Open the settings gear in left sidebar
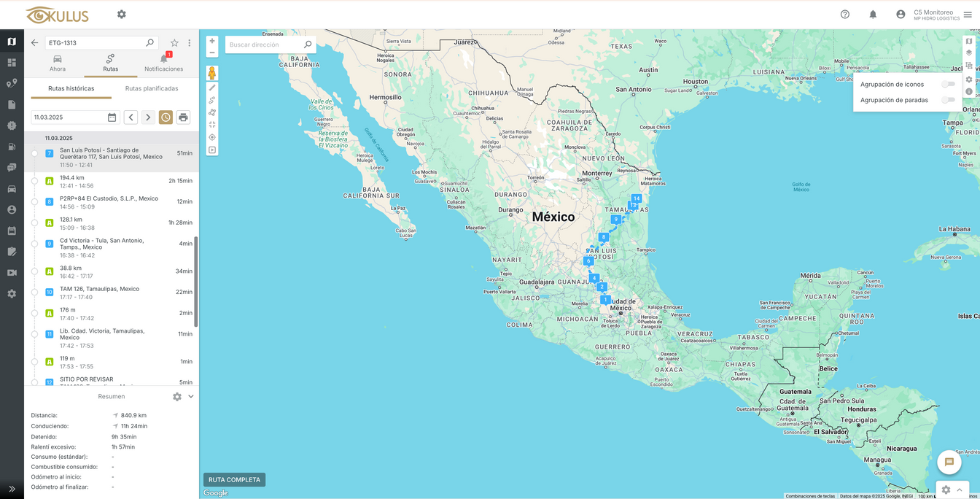This screenshot has width=980, height=499. tap(12, 293)
